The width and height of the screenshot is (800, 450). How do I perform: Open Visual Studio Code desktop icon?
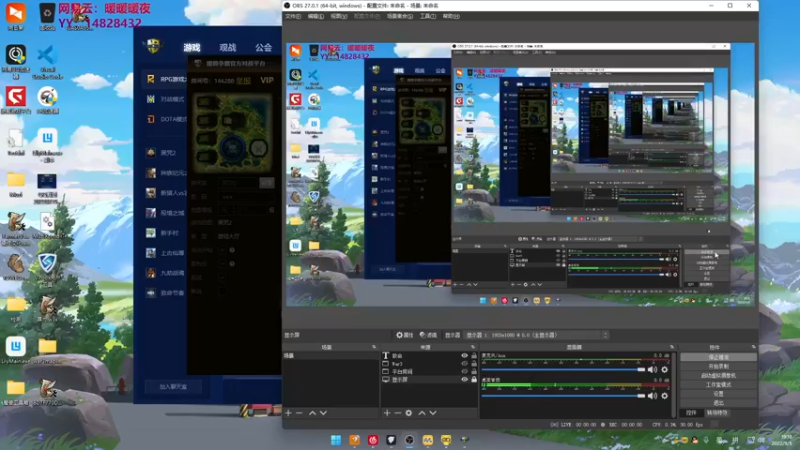(46, 61)
